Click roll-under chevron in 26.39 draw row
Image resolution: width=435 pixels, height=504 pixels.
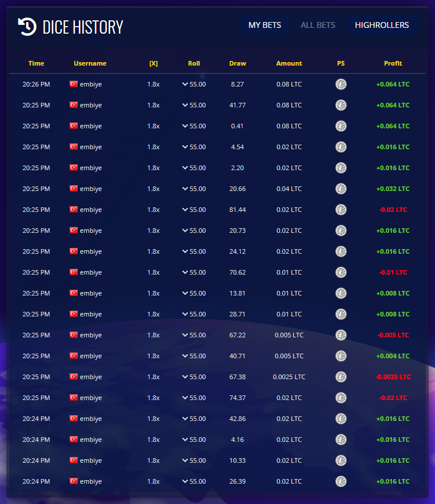[x=185, y=481]
